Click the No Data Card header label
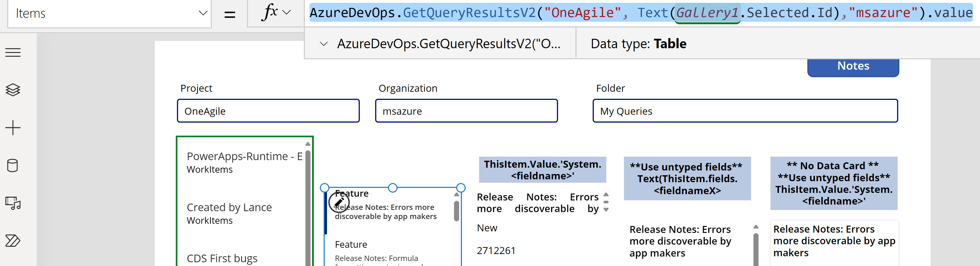The height and width of the screenshot is (266, 980). [834, 183]
